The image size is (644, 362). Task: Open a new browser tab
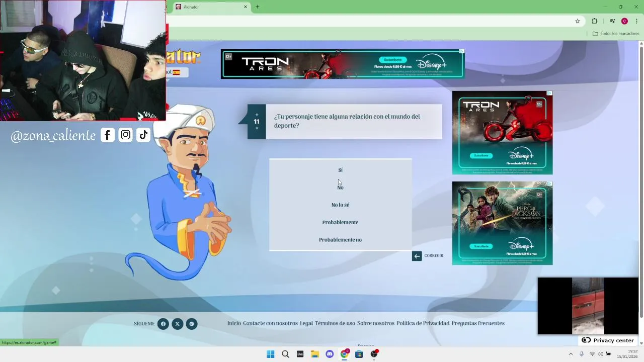[258, 7]
